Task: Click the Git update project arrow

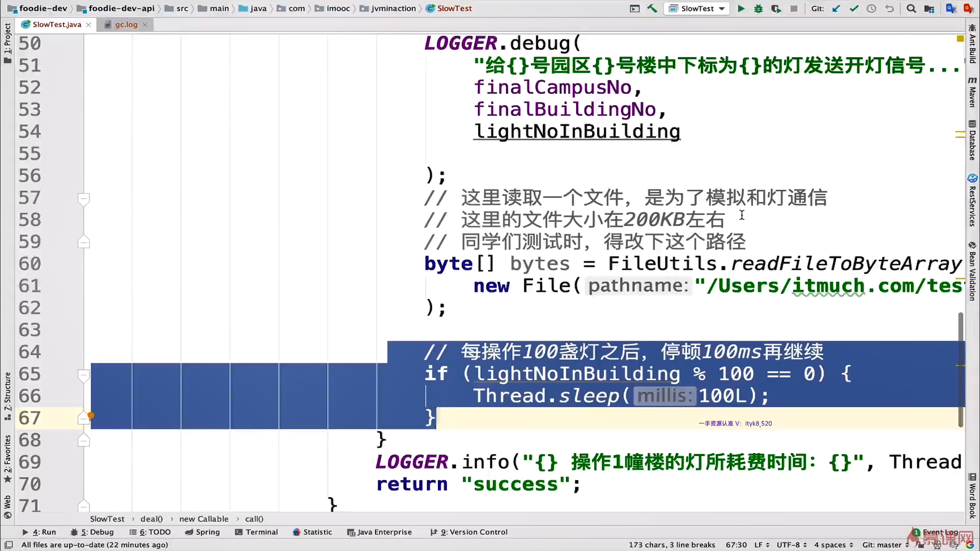Action: pos(836,8)
